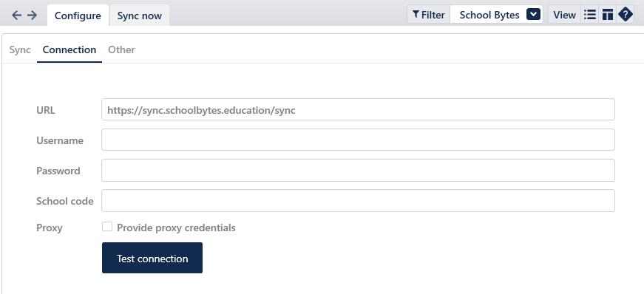This screenshot has height=294, width=644.
Task: Click the Test connection button
Action: (152, 258)
